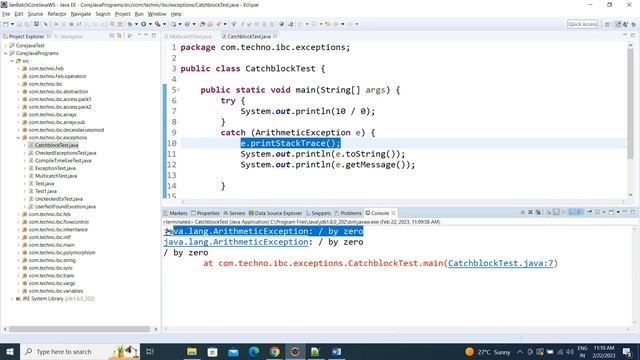This screenshot has height=360, width=640.
Task: Toggle Scroll Lock in Console toolbar
Action: (x=556, y=212)
